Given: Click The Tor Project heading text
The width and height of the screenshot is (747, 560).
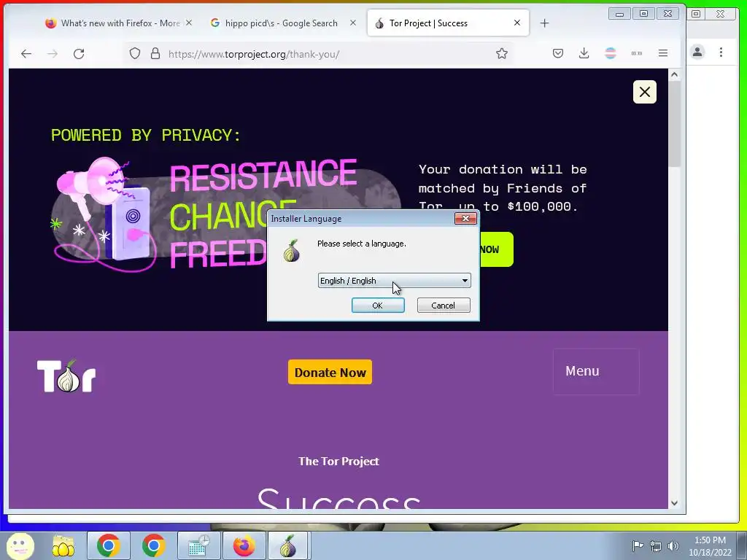Looking at the screenshot, I should click(338, 461).
